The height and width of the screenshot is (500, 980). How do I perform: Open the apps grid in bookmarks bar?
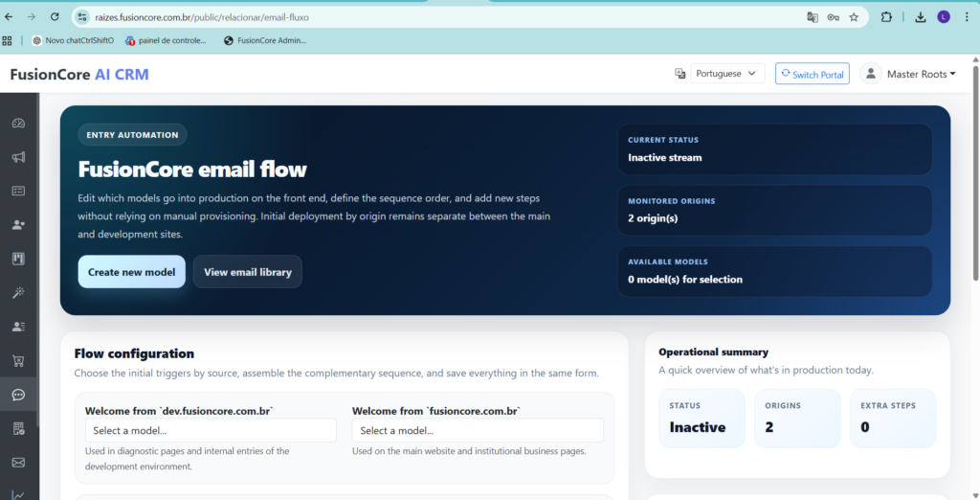click(7, 40)
